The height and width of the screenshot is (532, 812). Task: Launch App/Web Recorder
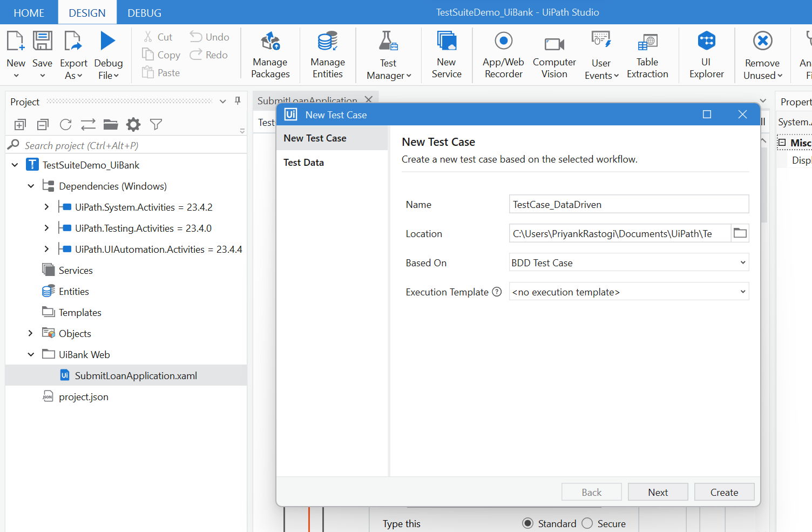click(503, 55)
